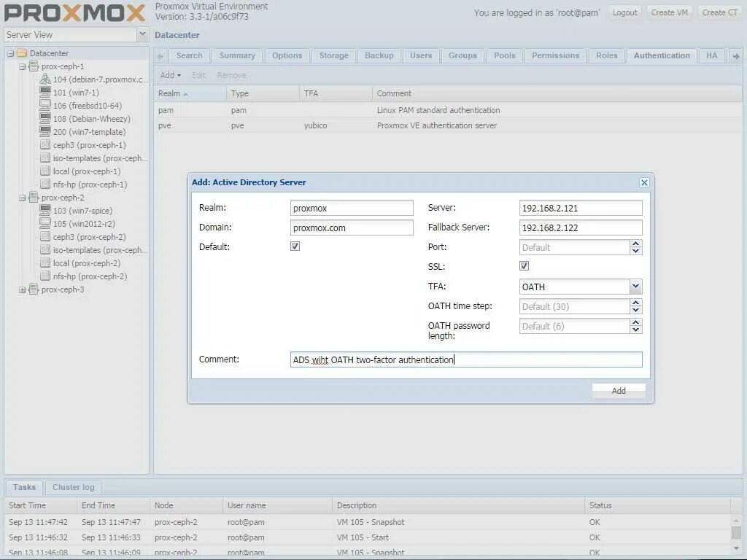Open the Permissions tab
747x560 pixels.
(555, 55)
